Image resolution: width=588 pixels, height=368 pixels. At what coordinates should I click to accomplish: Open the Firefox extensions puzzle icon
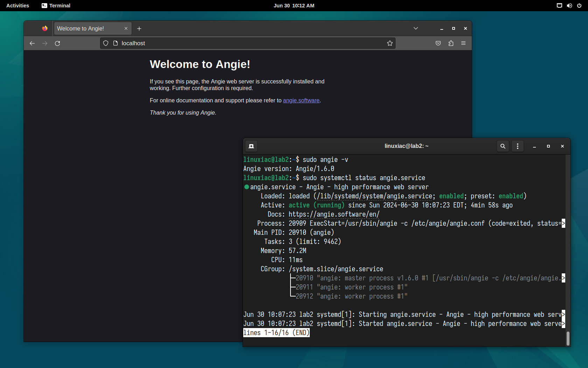coord(451,43)
